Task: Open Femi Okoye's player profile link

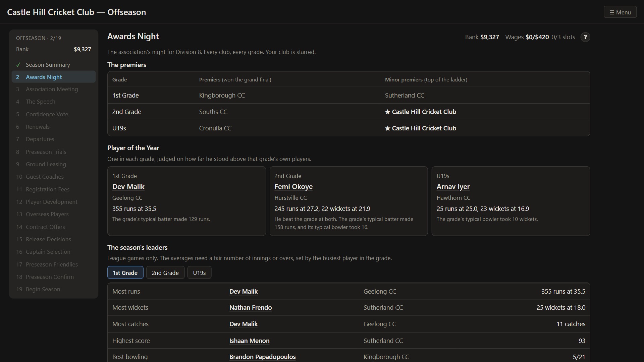Action: (x=293, y=187)
